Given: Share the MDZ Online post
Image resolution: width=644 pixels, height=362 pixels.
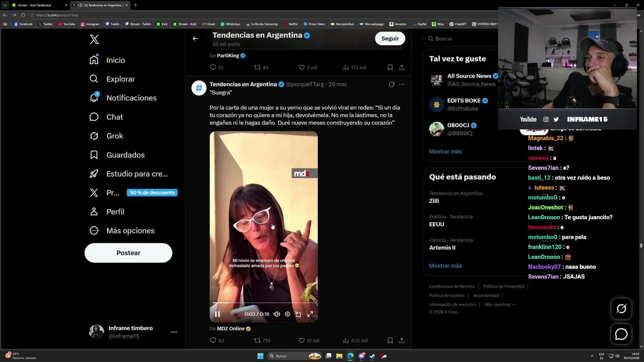Looking at the screenshot, I should click(401, 340).
